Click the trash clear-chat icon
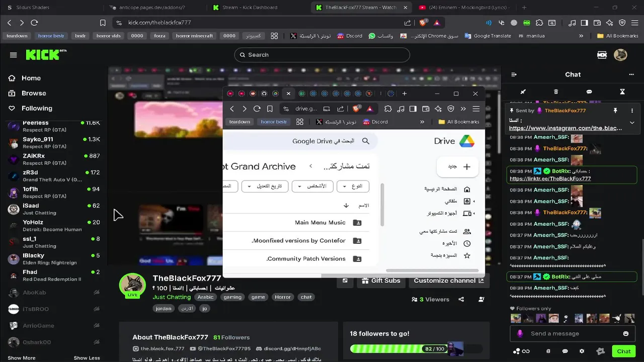Screen dimensions: 644x362 coord(556,92)
